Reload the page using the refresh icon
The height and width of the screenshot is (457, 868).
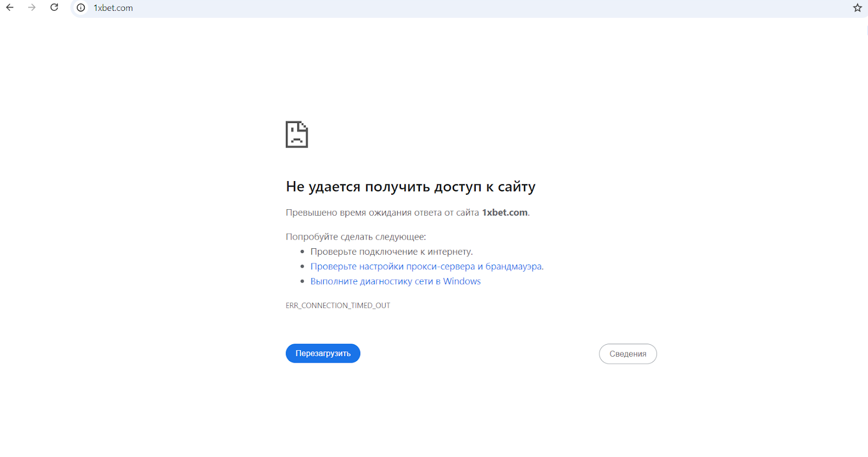[54, 8]
